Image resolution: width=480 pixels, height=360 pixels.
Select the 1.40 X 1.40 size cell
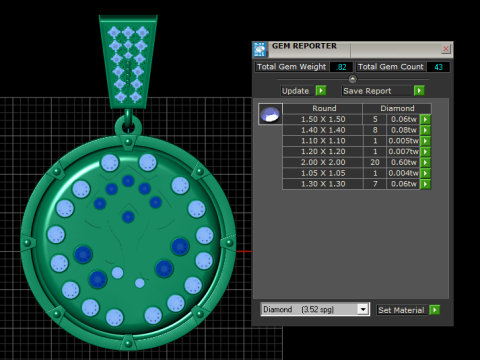pos(323,130)
